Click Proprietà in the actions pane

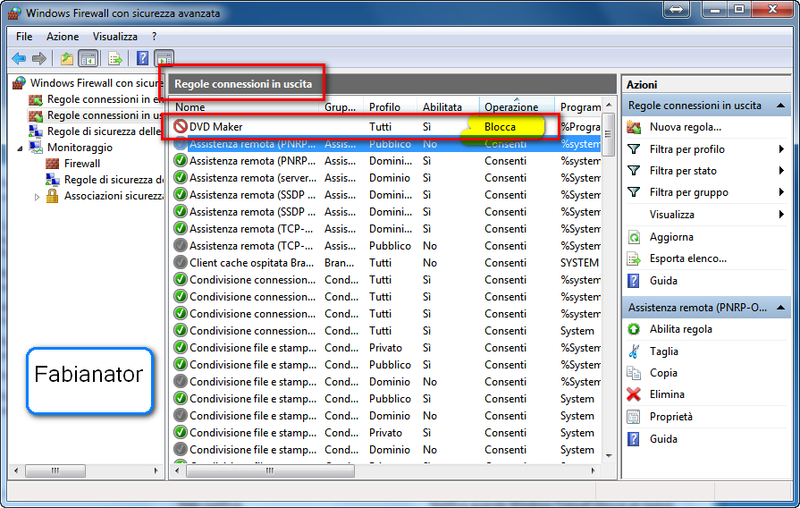[671, 417]
